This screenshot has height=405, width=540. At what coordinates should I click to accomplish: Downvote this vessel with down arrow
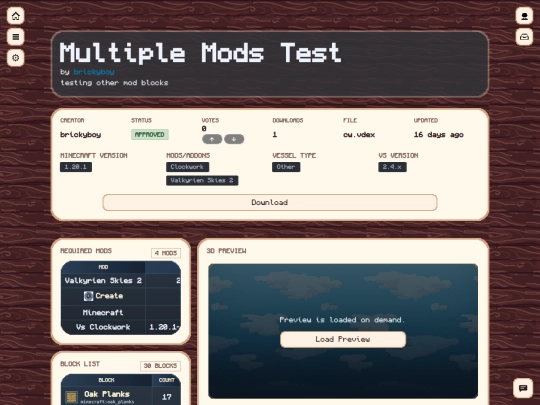coord(234,139)
